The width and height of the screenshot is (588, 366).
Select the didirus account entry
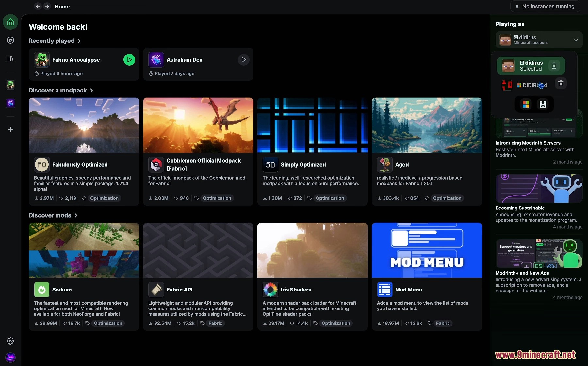[x=531, y=66]
